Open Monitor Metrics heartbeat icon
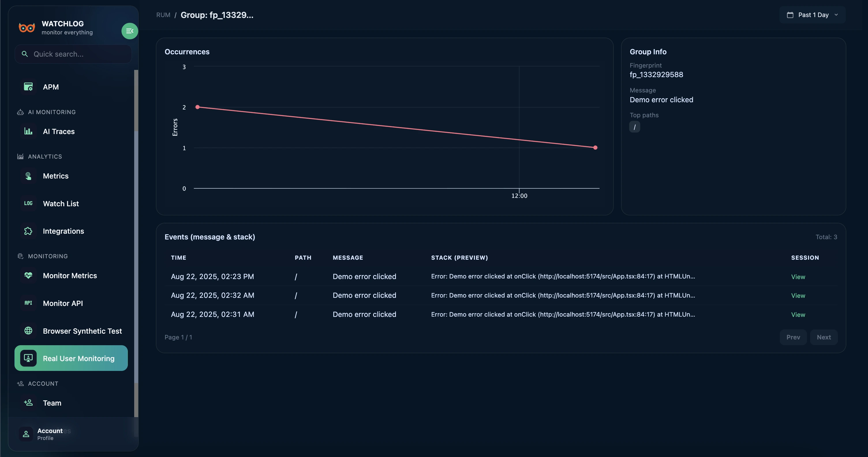868x457 pixels. click(x=28, y=276)
